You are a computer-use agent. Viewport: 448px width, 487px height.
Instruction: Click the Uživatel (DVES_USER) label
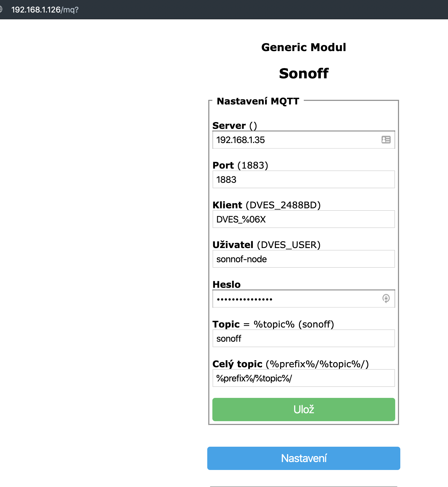click(266, 245)
